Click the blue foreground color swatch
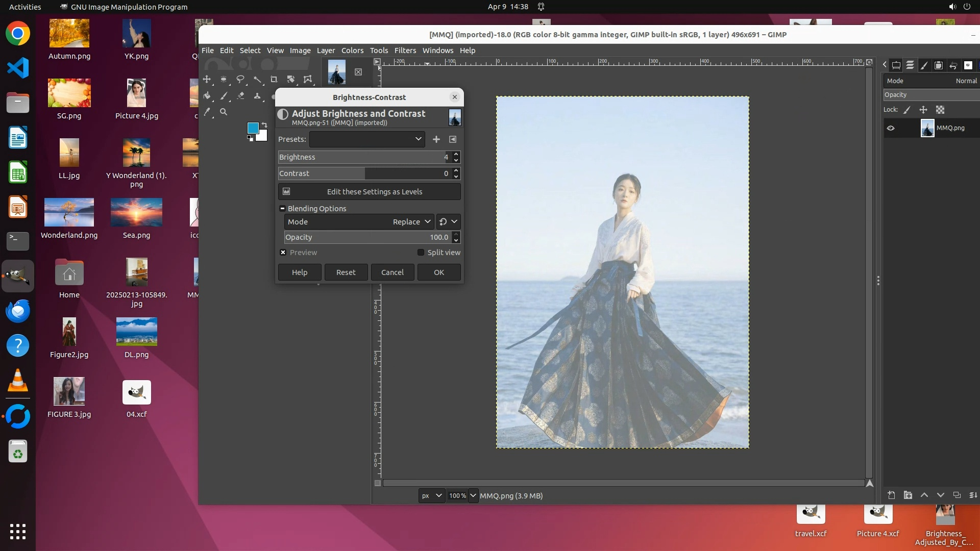 pyautogui.click(x=253, y=128)
